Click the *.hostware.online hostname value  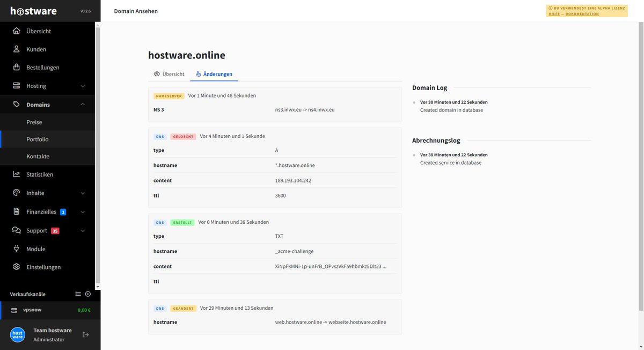tap(295, 165)
